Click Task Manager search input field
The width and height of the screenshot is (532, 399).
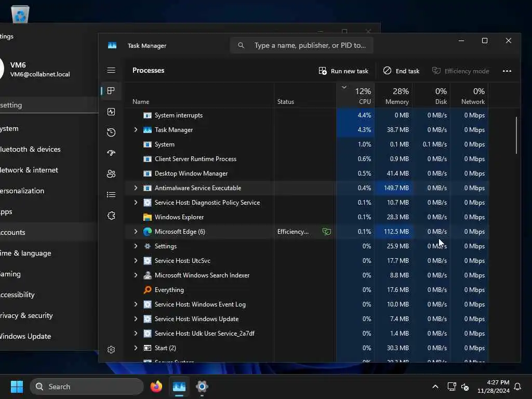click(x=302, y=45)
